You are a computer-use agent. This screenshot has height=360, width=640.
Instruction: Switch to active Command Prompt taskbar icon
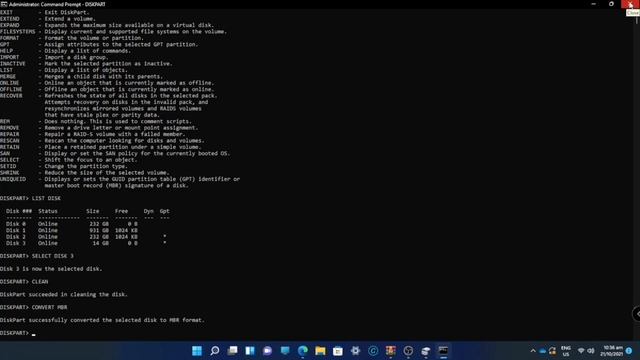click(443, 351)
